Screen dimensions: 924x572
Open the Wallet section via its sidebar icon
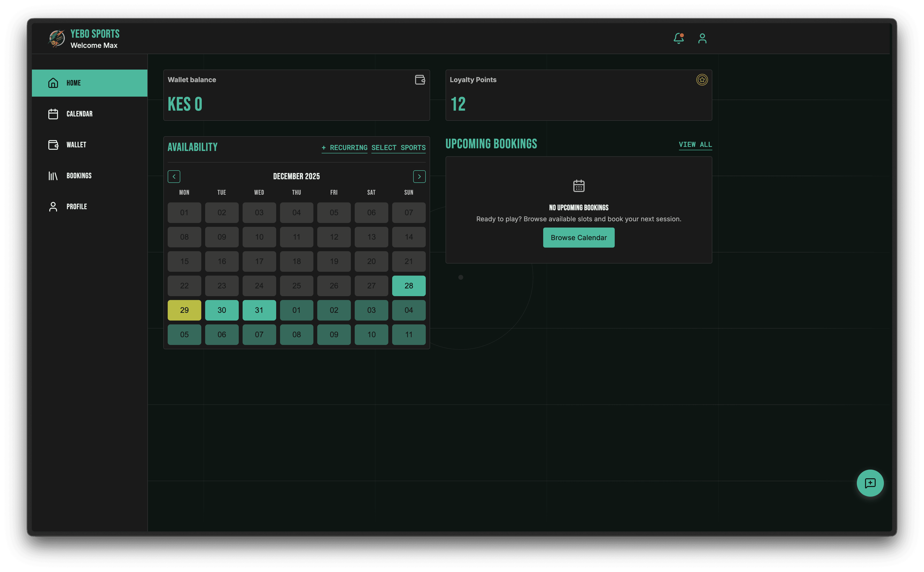(53, 144)
